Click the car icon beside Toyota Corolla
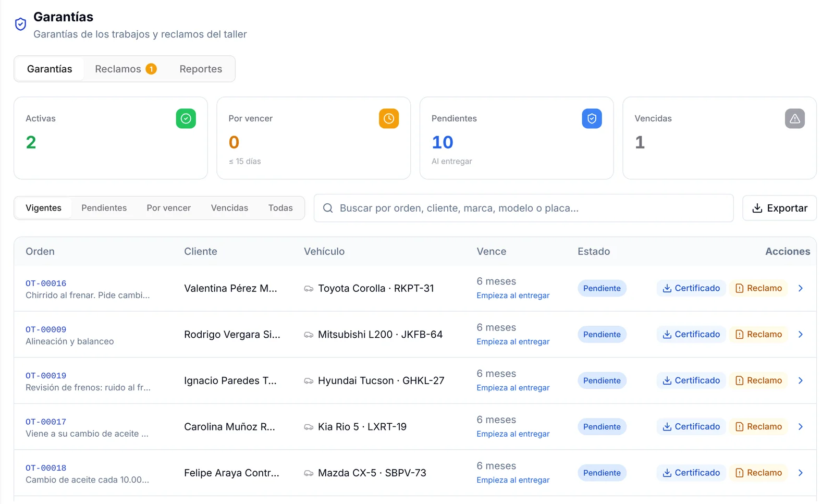Image resolution: width=834 pixels, height=504 pixels. [x=309, y=288]
